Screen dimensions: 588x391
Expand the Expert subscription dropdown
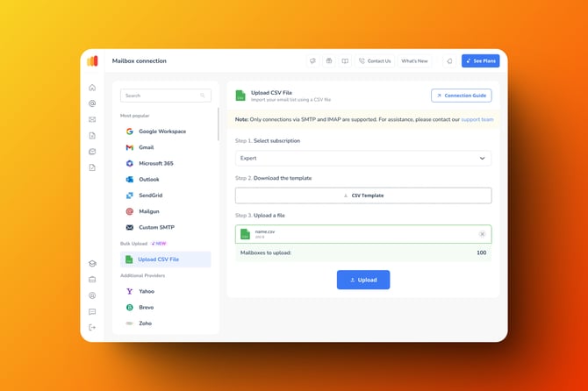coord(362,159)
